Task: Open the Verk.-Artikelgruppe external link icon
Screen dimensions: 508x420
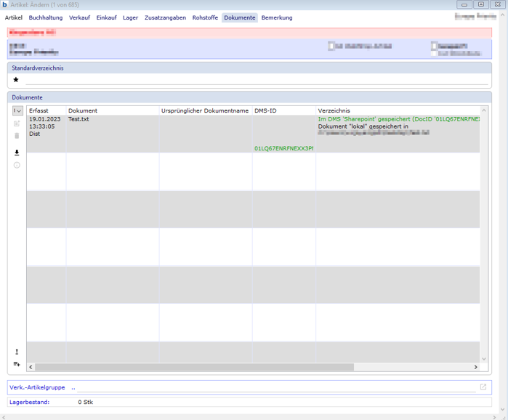Action: 483,387
